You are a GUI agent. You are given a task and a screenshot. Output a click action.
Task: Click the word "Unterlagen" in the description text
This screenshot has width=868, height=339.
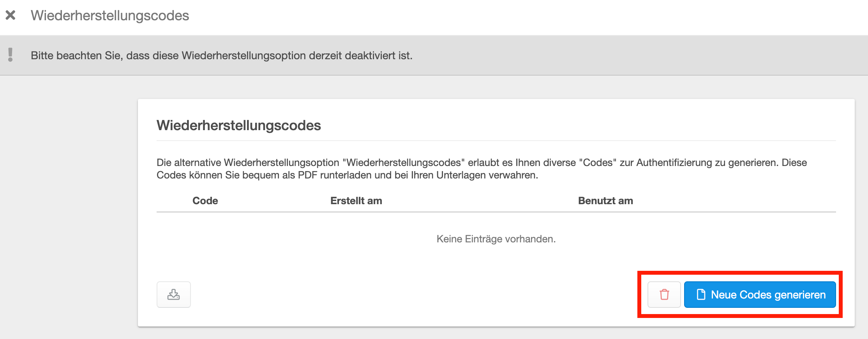pos(461,175)
